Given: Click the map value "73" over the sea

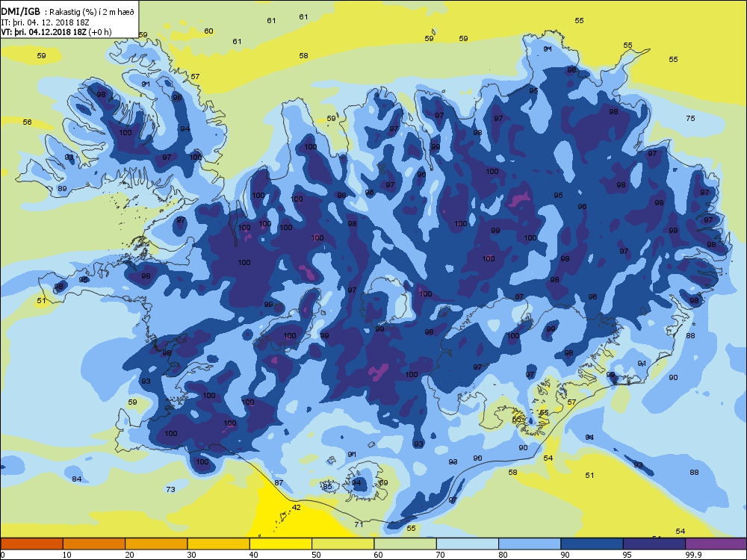Looking at the screenshot, I should click(x=170, y=489).
